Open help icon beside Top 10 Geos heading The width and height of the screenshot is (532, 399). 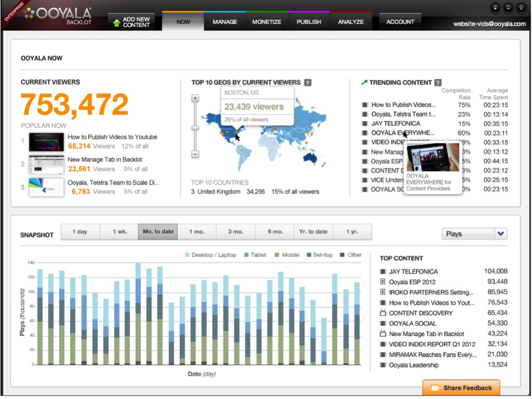pos(308,83)
